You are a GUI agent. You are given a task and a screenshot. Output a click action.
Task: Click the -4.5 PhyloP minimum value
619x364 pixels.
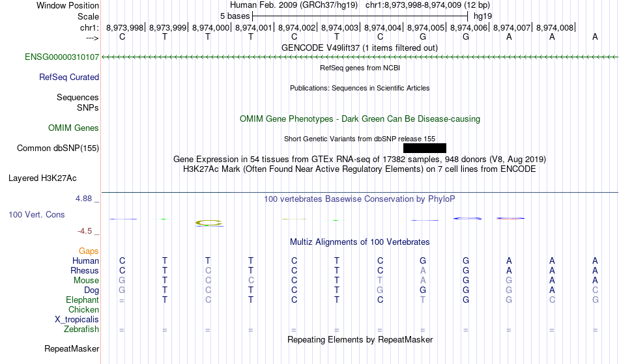85,231
